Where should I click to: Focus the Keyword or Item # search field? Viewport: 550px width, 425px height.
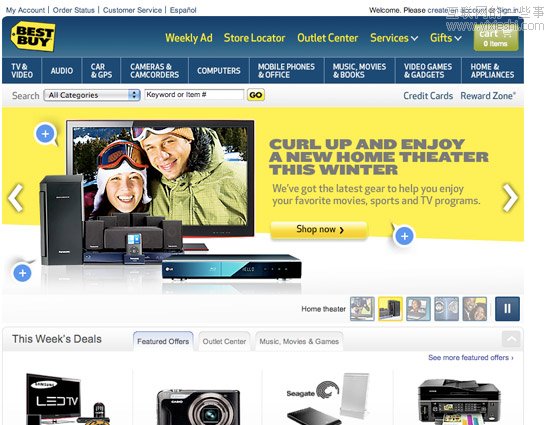coord(194,95)
